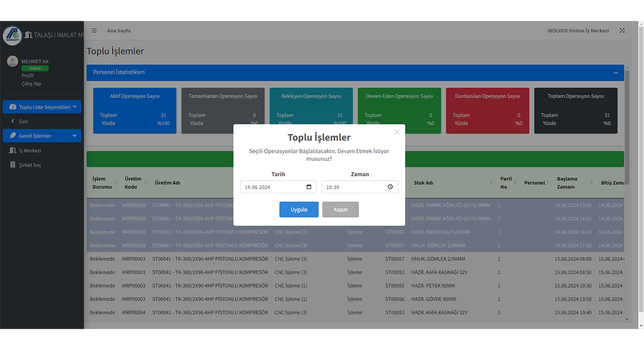Screen dimensions: 644x350
Task: Open the calendar picker in Tarih field
Action: (x=309, y=187)
